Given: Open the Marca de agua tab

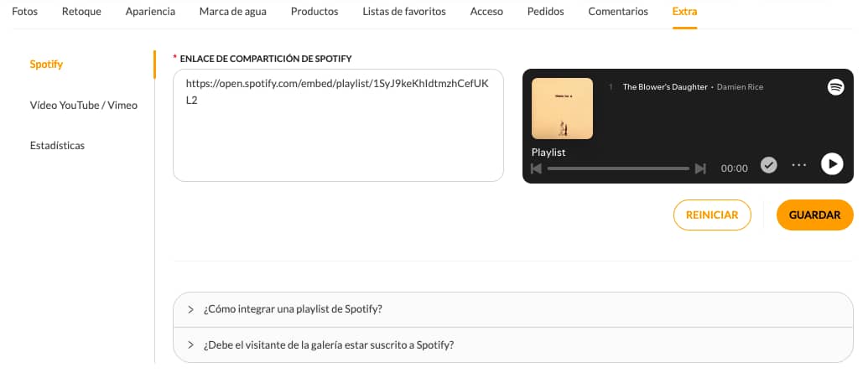Looking at the screenshot, I should tap(233, 12).
